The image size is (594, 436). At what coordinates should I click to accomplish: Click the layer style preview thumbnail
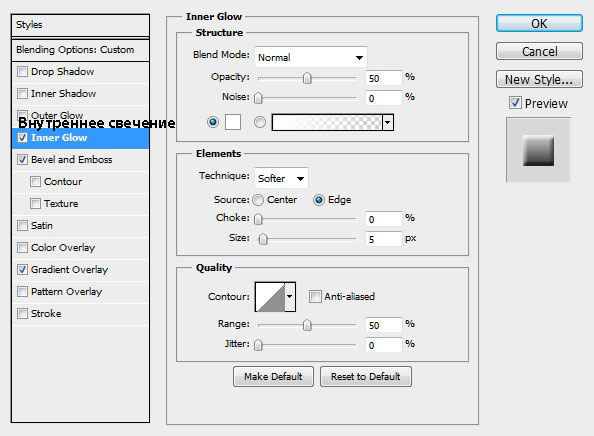[x=538, y=150]
